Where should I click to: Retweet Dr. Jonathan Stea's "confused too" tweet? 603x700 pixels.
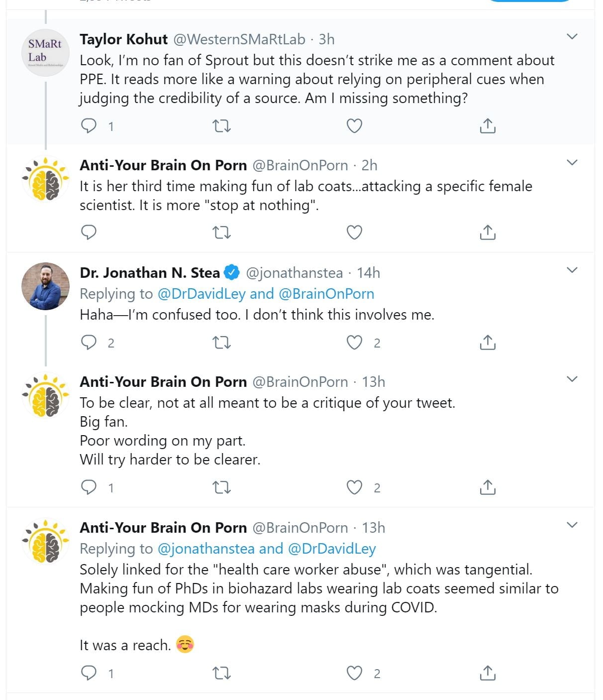coord(221,343)
